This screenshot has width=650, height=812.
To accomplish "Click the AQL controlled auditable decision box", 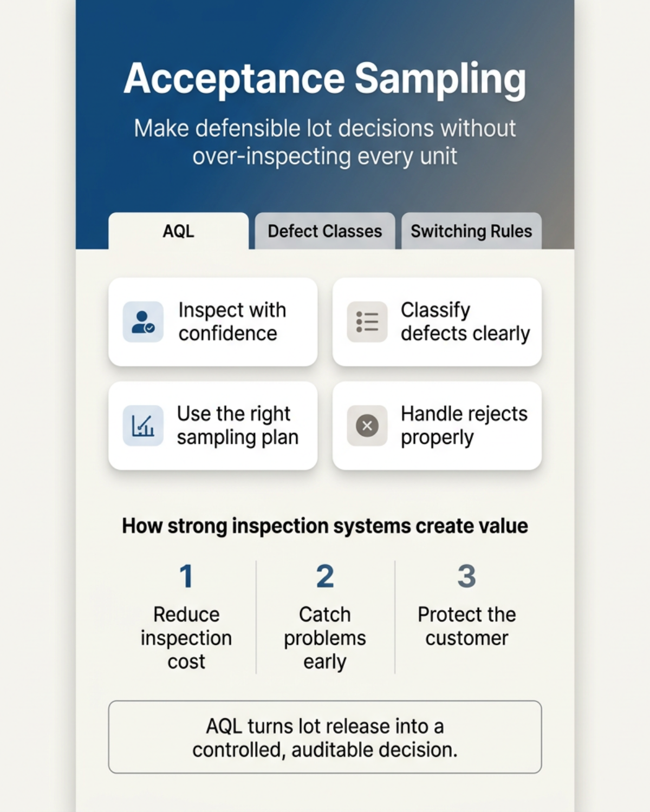I will pyautogui.click(x=325, y=737).
